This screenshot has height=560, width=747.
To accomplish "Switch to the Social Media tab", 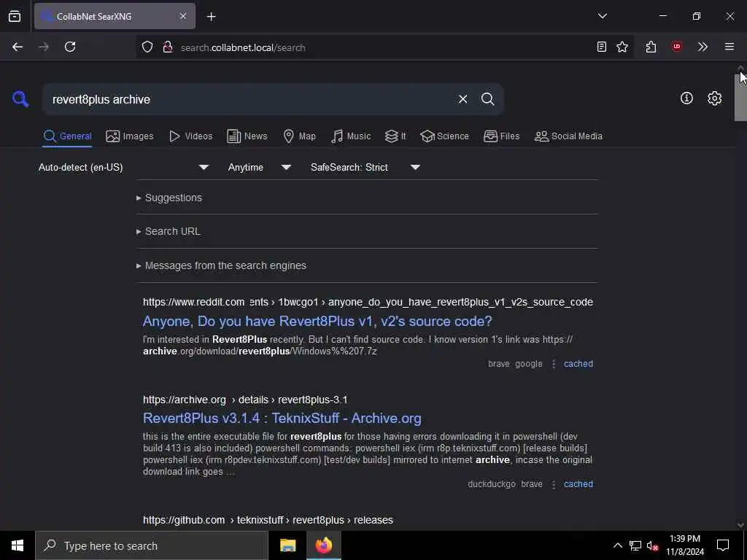I will coord(568,136).
